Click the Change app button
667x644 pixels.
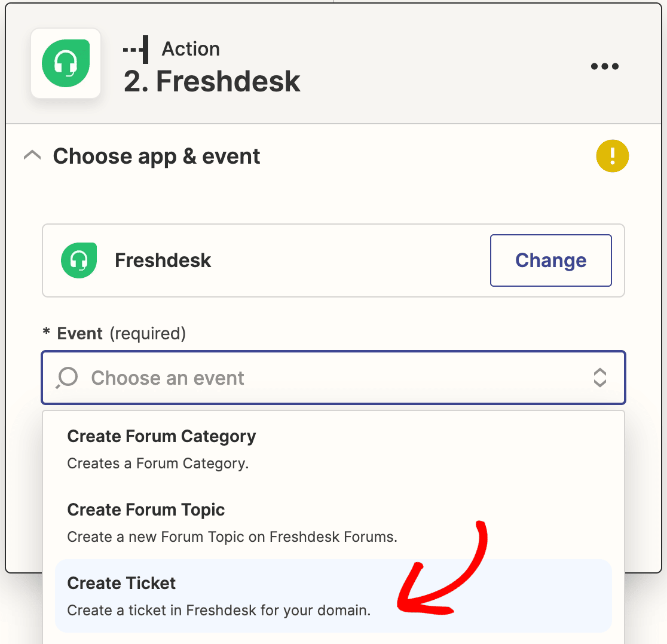[551, 260]
